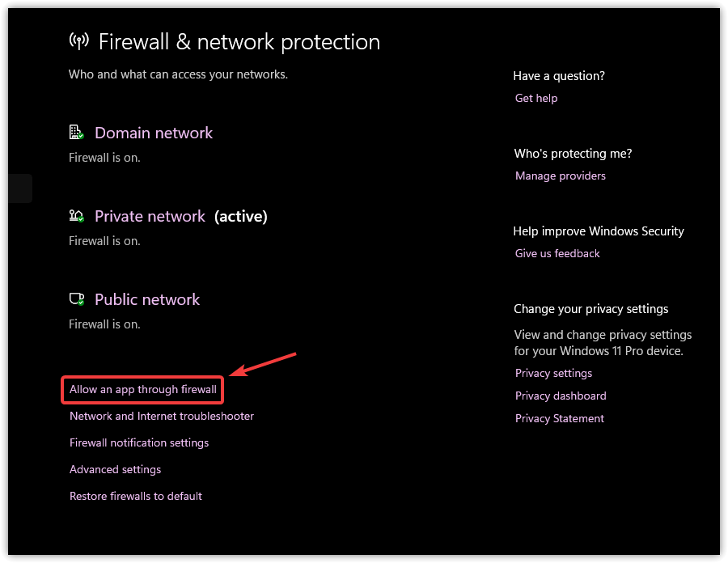Click the Domain network building icon
728x563 pixels.
[77, 133]
